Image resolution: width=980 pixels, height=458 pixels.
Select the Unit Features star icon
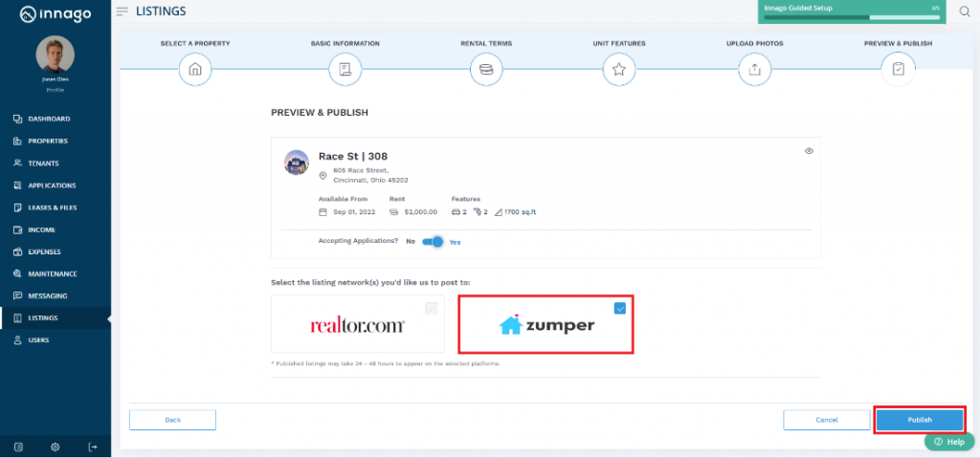[x=618, y=69]
